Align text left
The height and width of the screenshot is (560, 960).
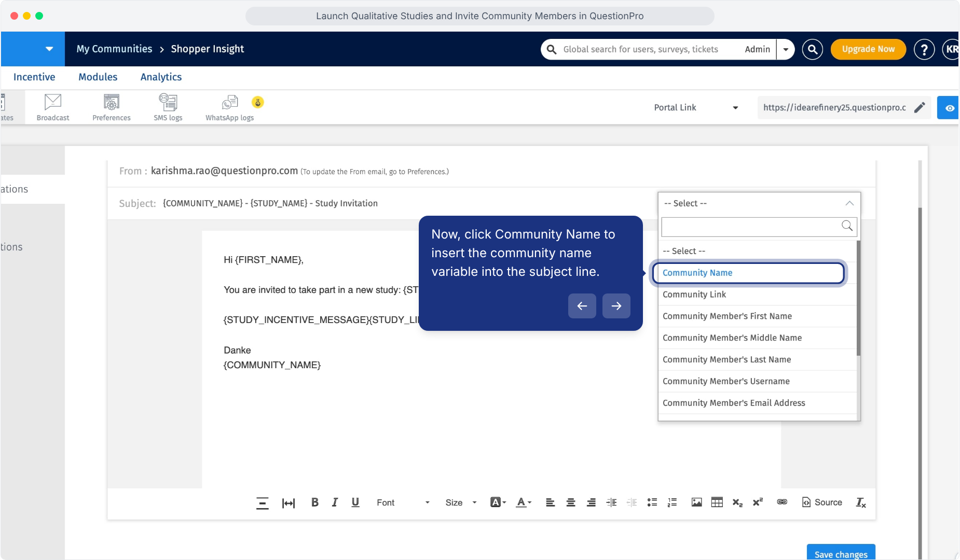[550, 502]
